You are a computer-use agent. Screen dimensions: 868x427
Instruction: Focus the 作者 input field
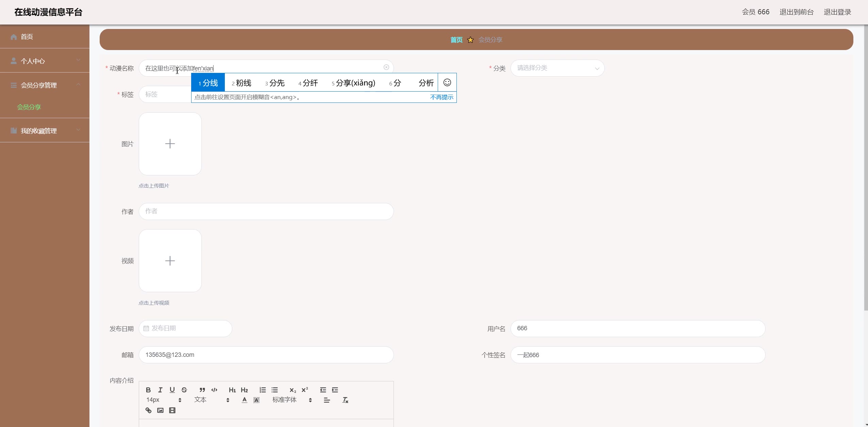(x=266, y=211)
